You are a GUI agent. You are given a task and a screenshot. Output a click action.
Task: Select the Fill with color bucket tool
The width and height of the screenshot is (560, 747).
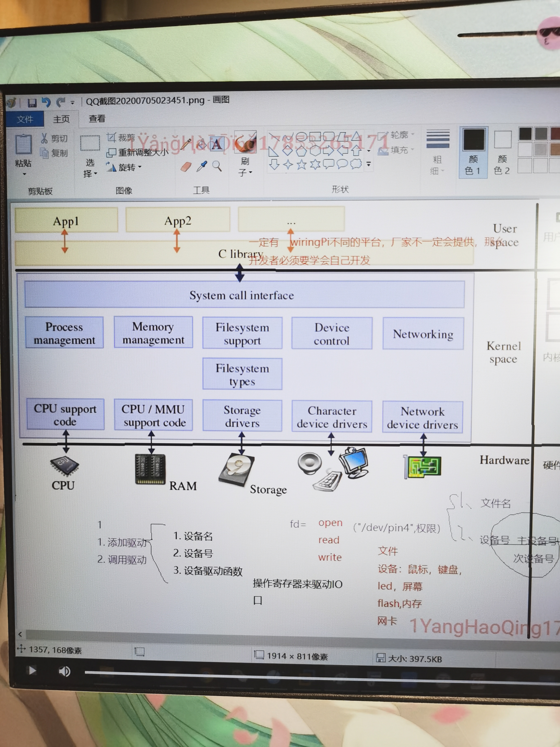[201, 144]
